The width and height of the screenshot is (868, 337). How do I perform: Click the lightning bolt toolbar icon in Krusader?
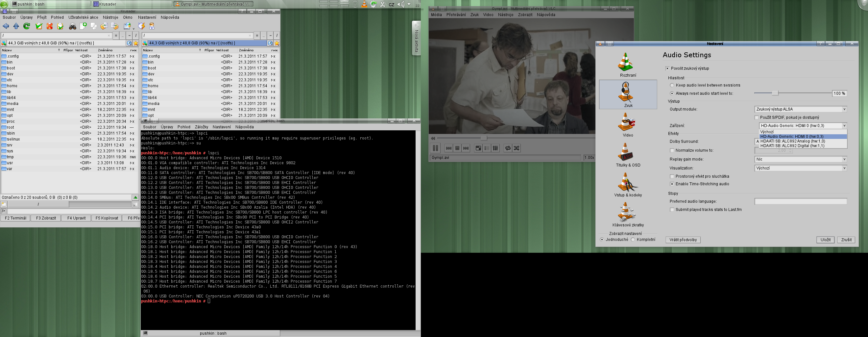(x=141, y=26)
